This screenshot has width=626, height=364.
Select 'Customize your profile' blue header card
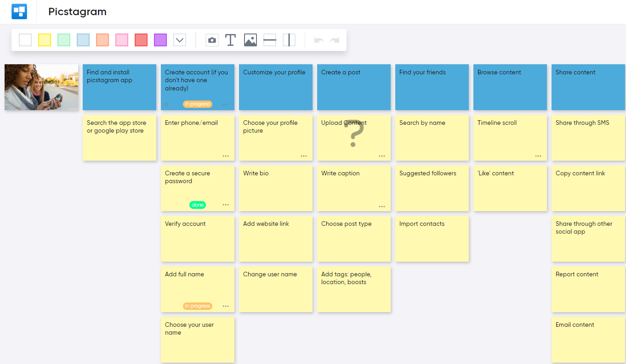pos(276,87)
